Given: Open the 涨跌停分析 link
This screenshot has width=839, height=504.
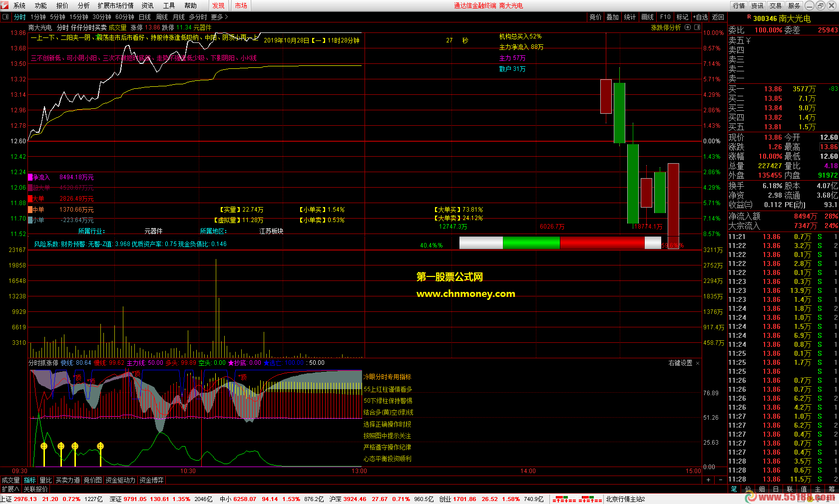Looking at the screenshot, I should [x=666, y=27].
